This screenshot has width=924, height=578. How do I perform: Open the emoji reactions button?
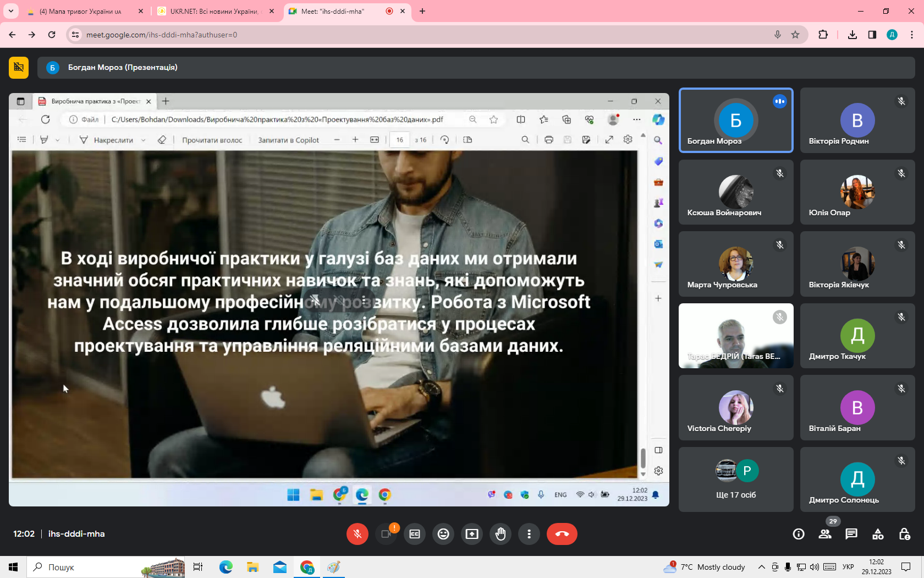click(443, 534)
